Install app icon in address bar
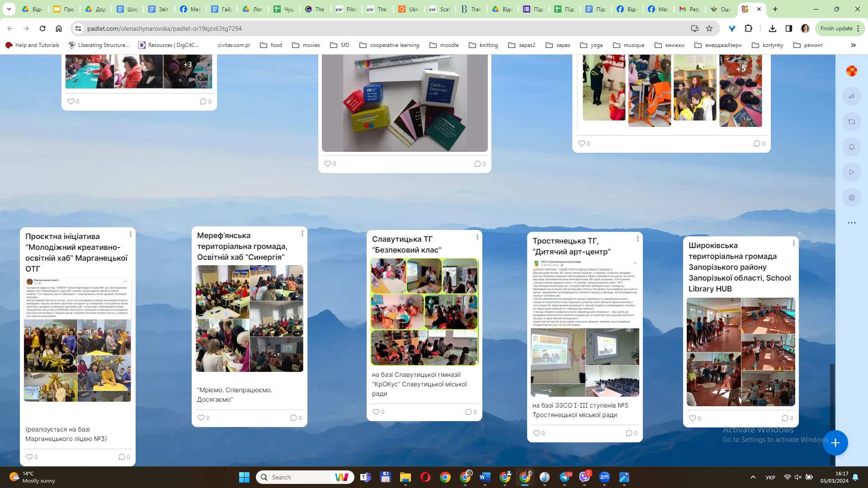Viewport: 868px width, 488px height. coord(695,28)
